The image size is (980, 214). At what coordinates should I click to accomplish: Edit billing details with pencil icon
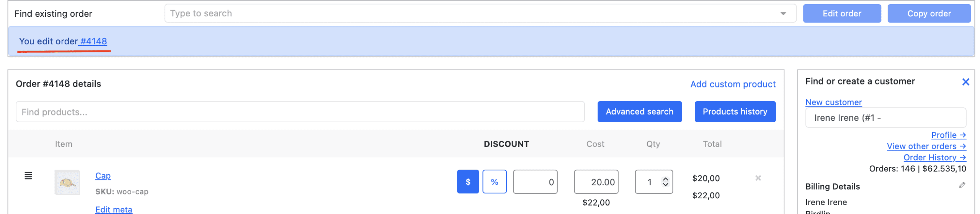click(x=962, y=185)
